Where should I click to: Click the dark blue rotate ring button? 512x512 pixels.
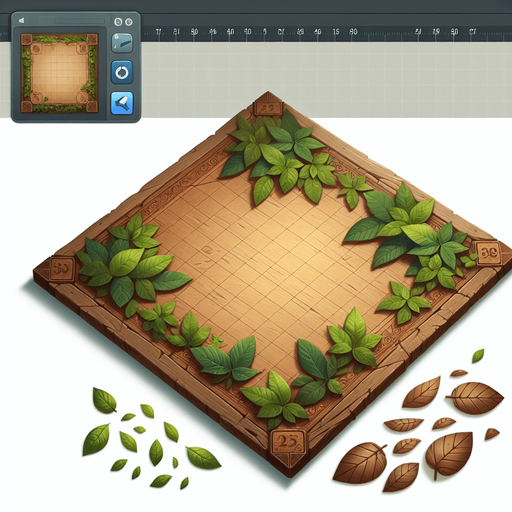click(122, 72)
